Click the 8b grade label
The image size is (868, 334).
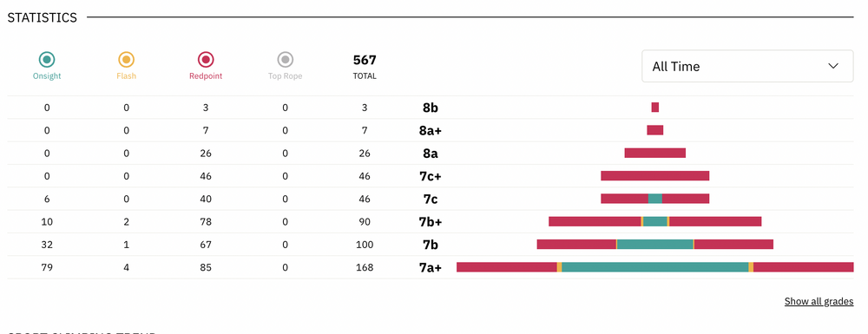tap(431, 108)
